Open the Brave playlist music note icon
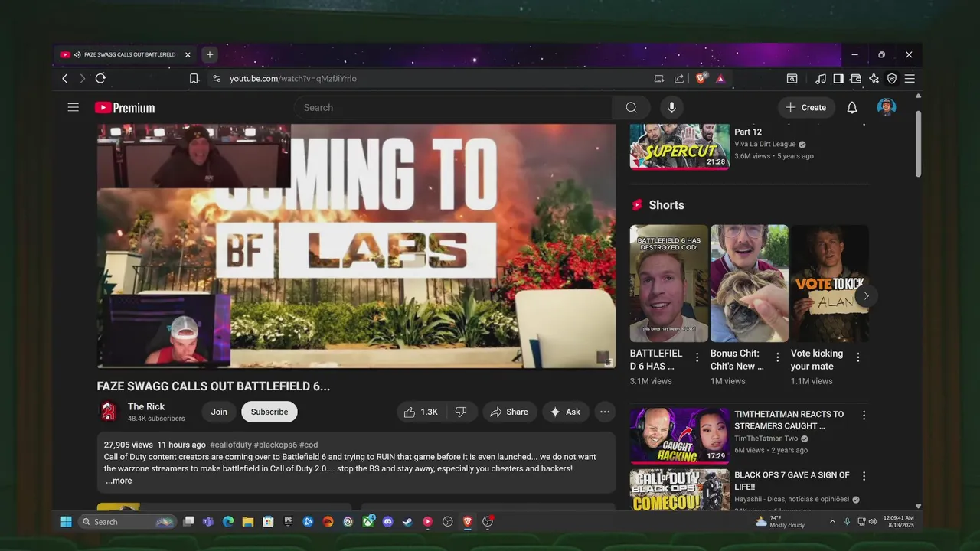This screenshot has height=551, width=980. pyautogui.click(x=821, y=78)
